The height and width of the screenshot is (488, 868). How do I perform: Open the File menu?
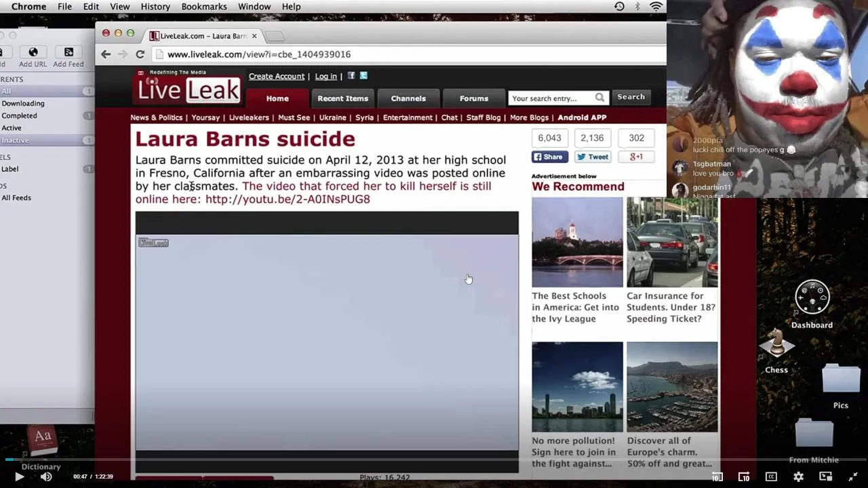pos(64,7)
